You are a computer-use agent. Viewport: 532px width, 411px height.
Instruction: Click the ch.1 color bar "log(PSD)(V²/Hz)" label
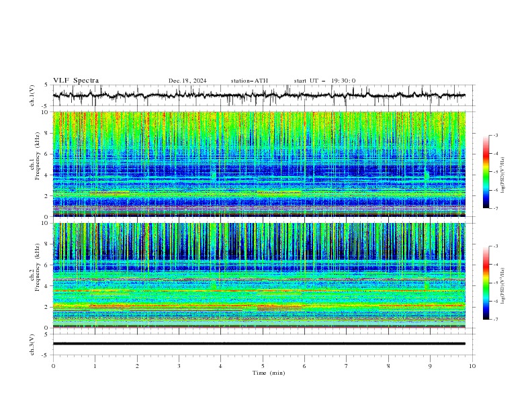(502, 175)
